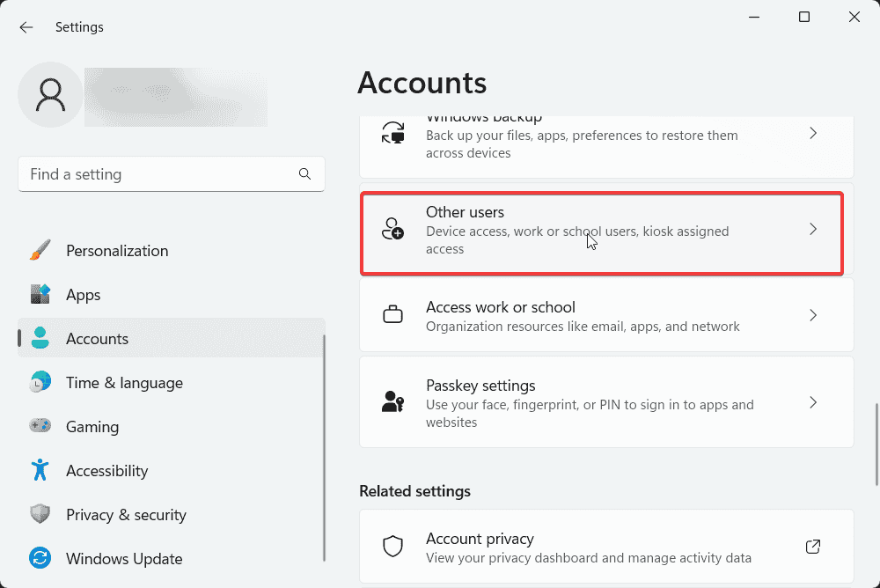The height and width of the screenshot is (588, 880).
Task: Click 'View your privacy dashboard' description
Action: 588,558
